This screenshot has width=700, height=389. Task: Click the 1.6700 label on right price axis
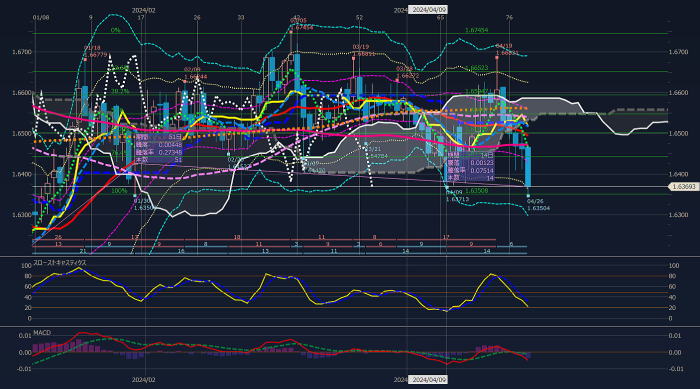679,52
